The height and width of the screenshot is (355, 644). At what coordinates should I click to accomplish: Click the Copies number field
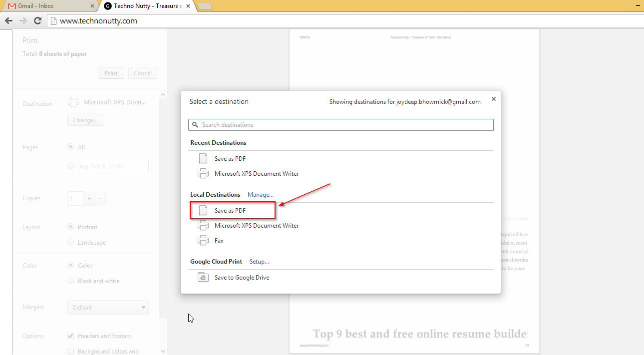pyautogui.click(x=75, y=198)
